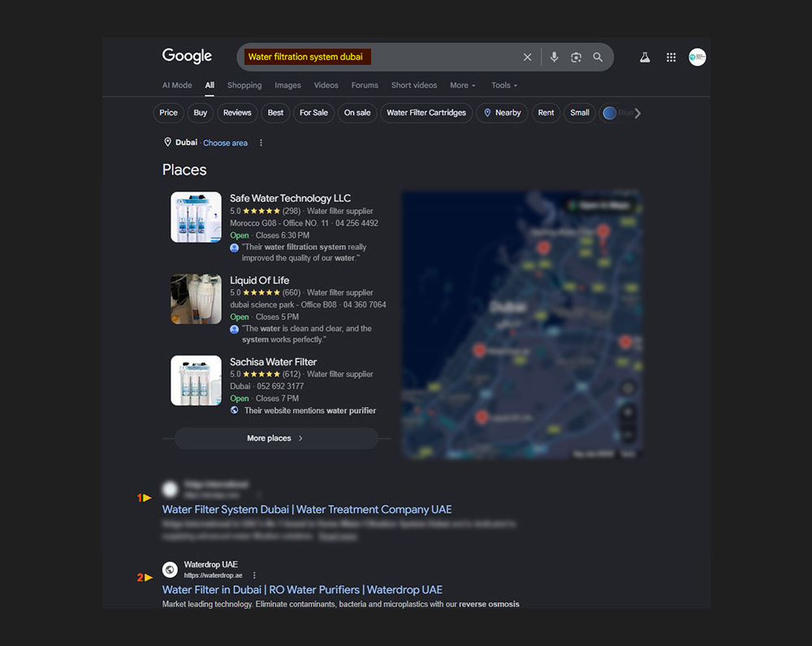Apply the Buy filter chip
This screenshot has width=812, height=646.
201,113
